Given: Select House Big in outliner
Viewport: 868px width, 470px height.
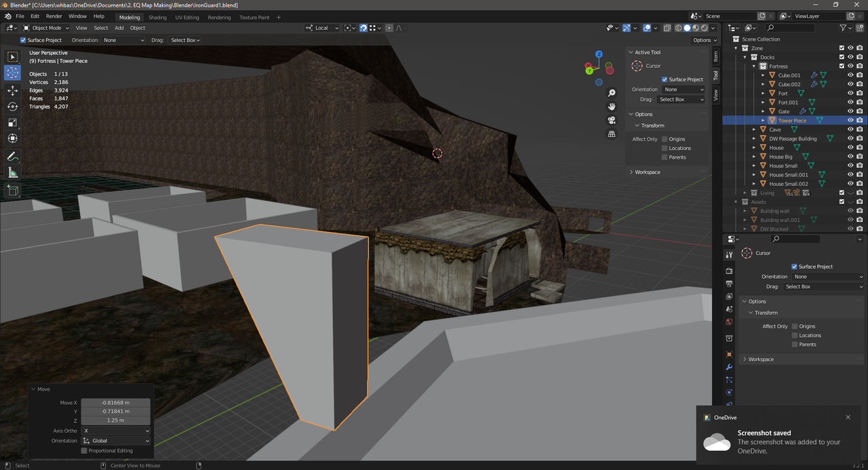Looking at the screenshot, I should 781,157.
